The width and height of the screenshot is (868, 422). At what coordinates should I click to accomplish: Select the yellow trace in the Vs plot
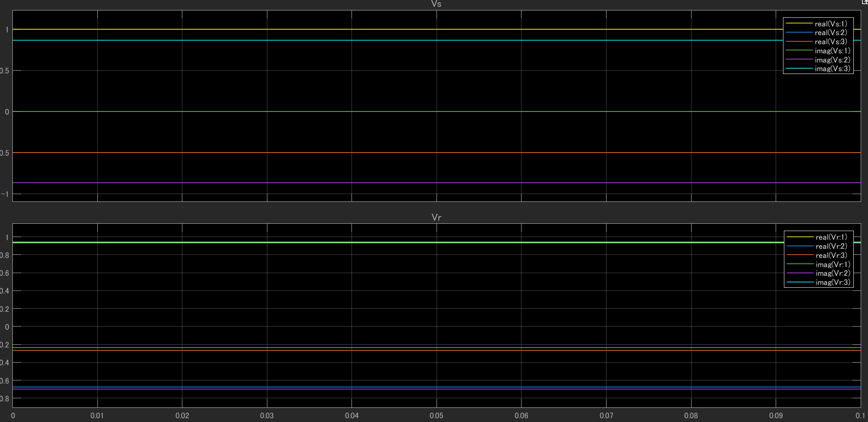[x=411, y=28]
